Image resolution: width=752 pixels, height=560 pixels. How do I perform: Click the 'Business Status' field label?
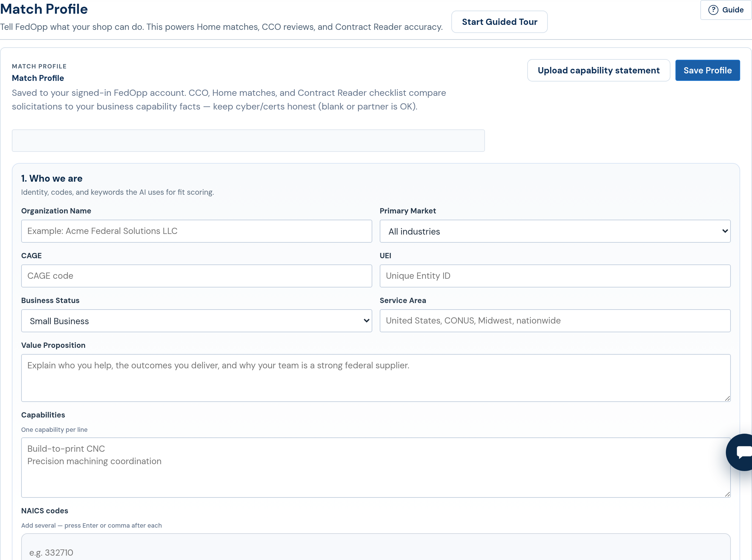(x=50, y=300)
